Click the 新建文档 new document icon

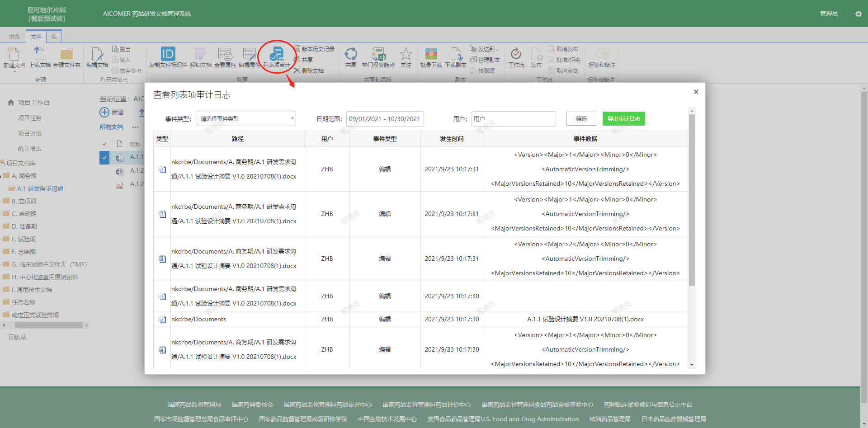[x=14, y=54]
